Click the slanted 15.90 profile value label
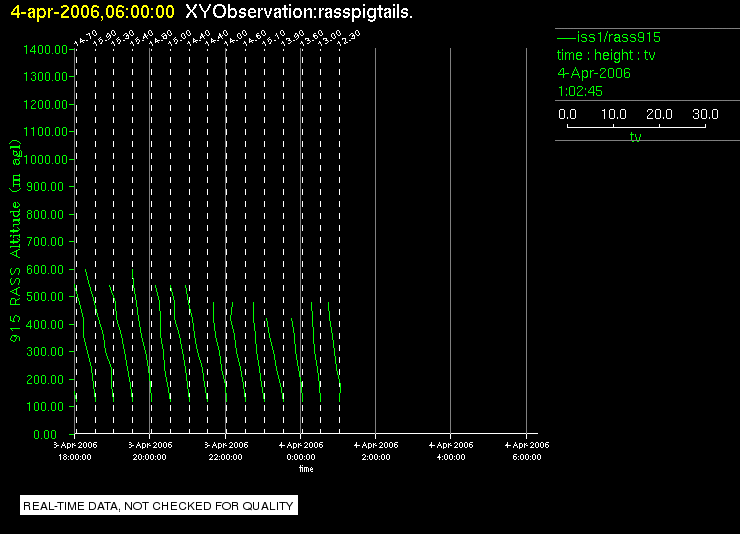The width and height of the screenshot is (740, 534). (x=105, y=38)
